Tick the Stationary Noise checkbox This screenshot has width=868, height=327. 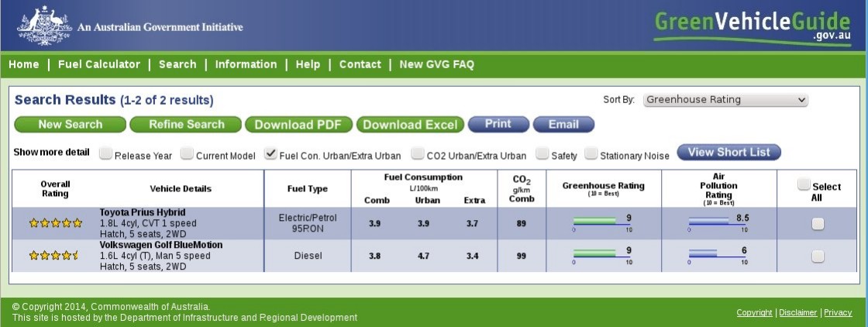[591, 153]
